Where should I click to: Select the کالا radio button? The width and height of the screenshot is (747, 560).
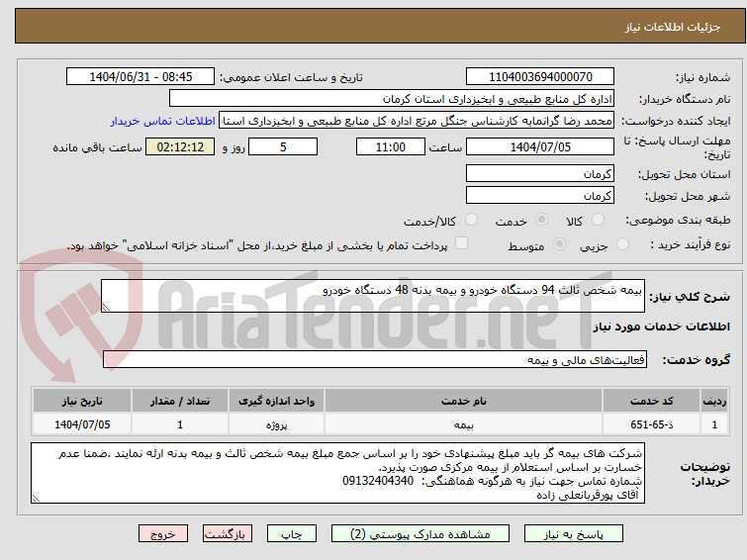[x=598, y=220]
